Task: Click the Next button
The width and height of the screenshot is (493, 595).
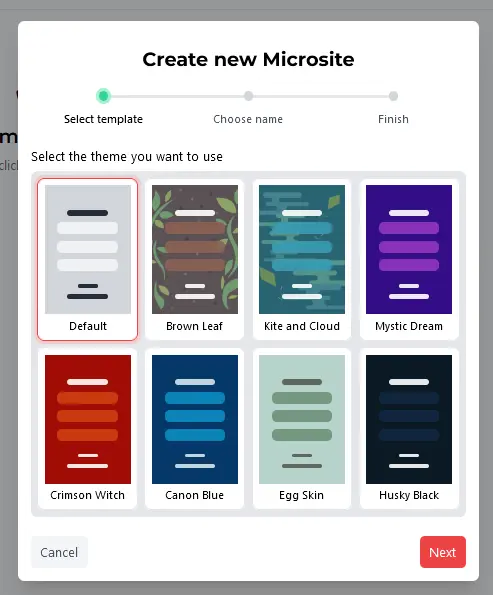Action: (443, 552)
